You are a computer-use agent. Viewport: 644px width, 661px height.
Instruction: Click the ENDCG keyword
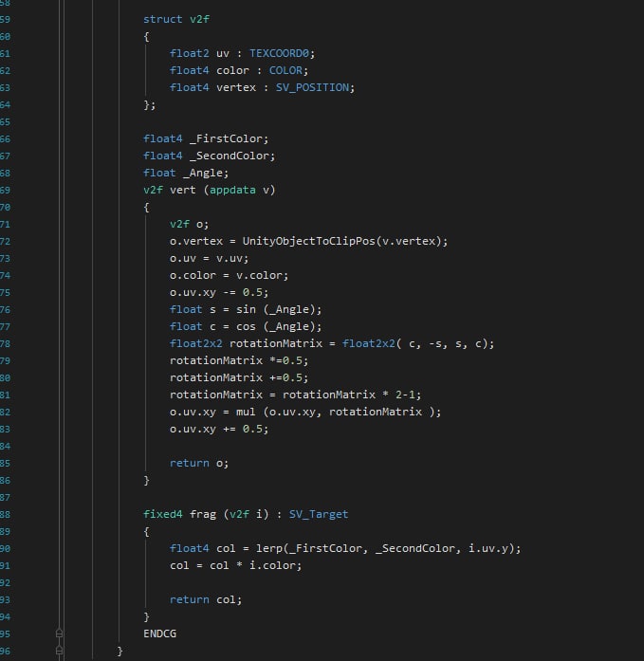[159, 633]
